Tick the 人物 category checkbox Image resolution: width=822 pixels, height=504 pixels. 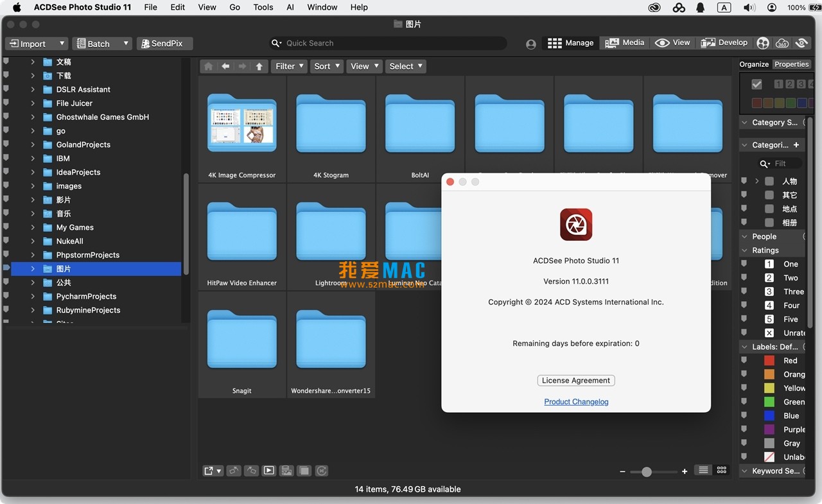tap(769, 181)
